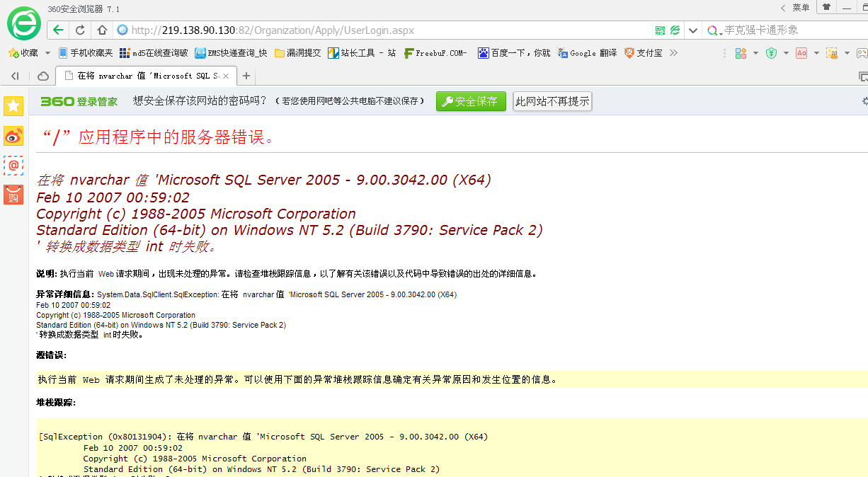Open the EMS快递查询 bookmark

[231, 53]
